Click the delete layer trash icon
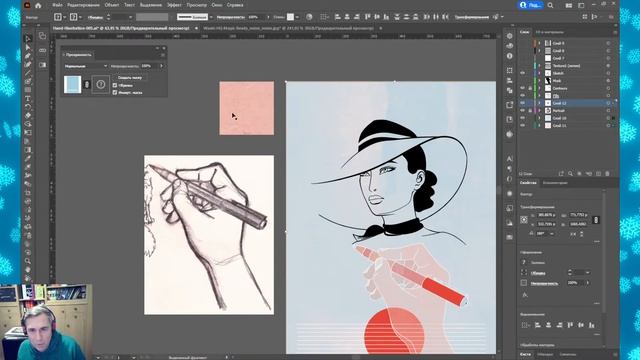 point(607,173)
